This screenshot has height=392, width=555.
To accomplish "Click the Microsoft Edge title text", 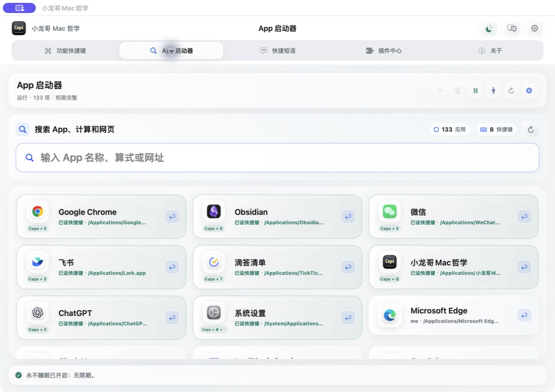I will click(x=439, y=311).
